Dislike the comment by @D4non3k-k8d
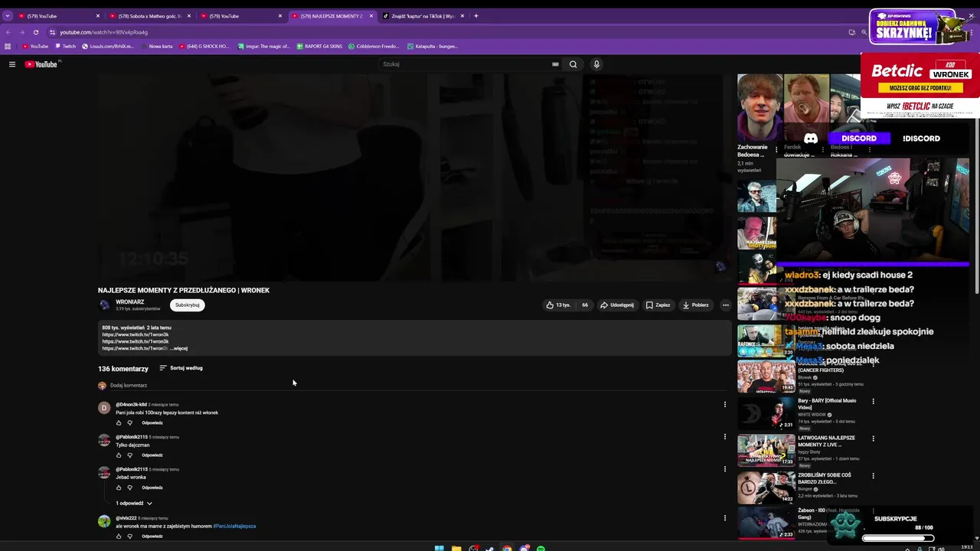Image resolution: width=980 pixels, height=551 pixels. click(129, 422)
